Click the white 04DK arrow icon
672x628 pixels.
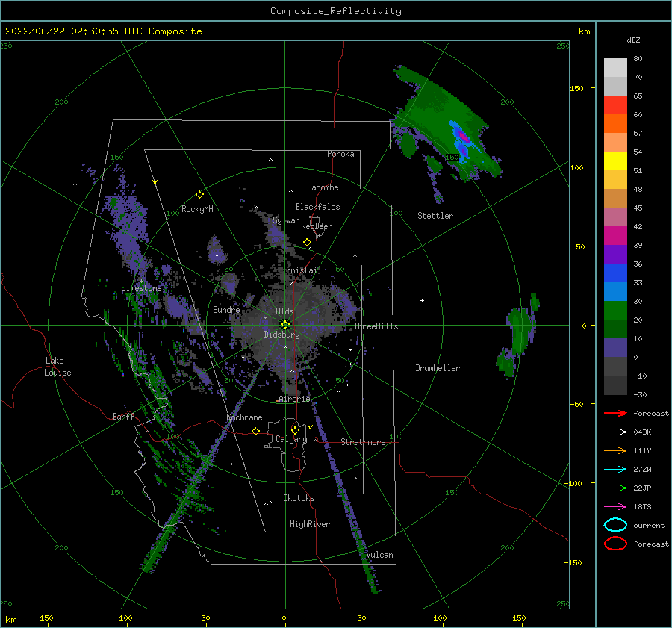[x=615, y=432]
